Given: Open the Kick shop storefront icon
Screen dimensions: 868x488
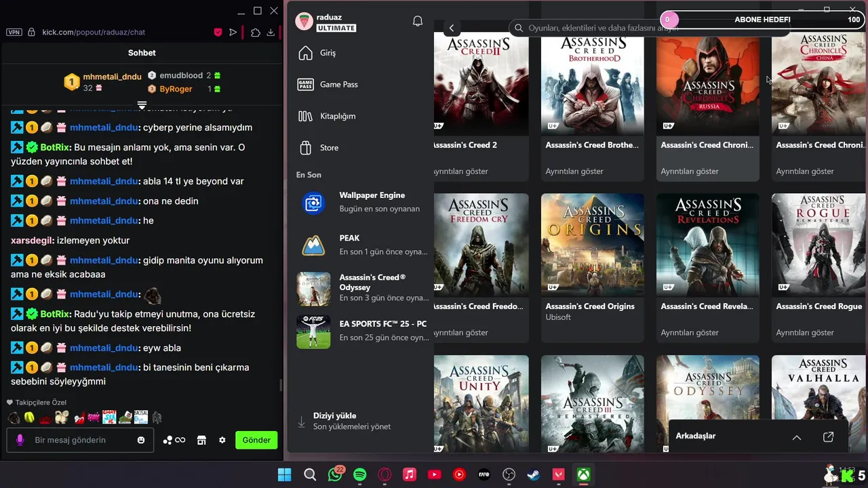Looking at the screenshot, I should tap(201, 440).
